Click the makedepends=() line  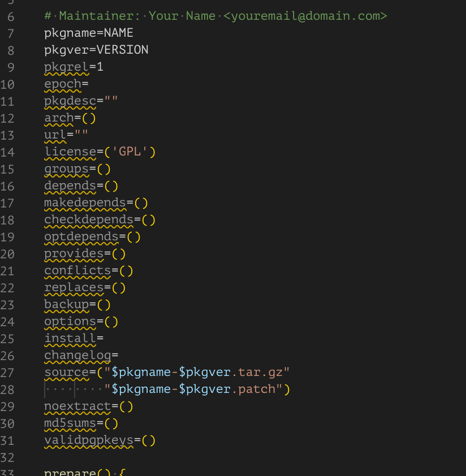(96, 203)
